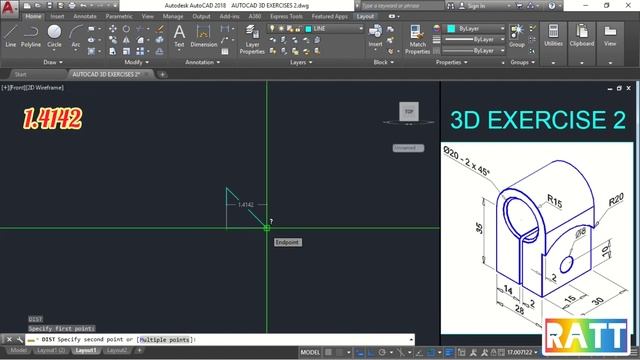Click the Offset tool in Modify panel
640x360 pixels.
pos(160,51)
